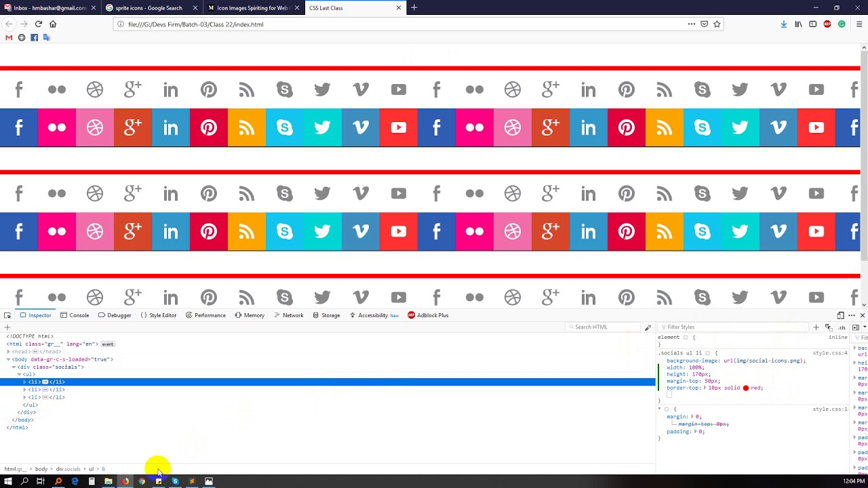
Task: Reload the current page
Action: pos(39,24)
